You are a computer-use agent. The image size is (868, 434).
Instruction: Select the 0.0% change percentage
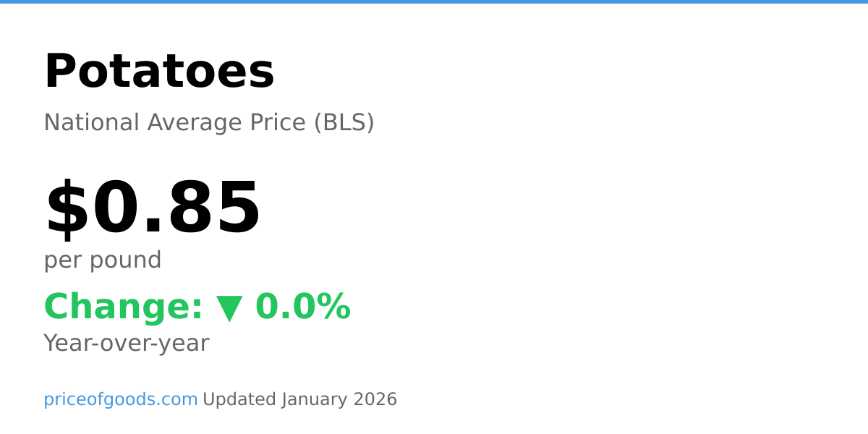(x=303, y=307)
